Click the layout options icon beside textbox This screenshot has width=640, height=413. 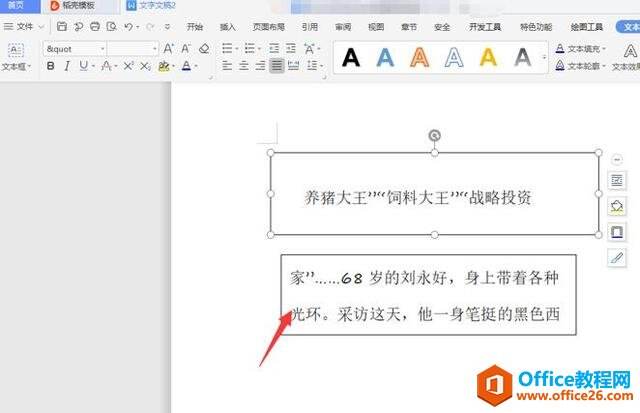coord(617,180)
